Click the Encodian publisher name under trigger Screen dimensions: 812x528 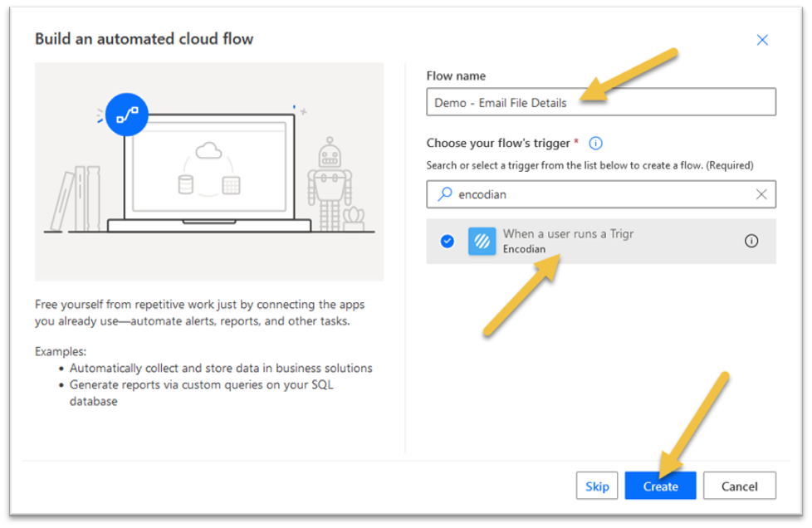(x=524, y=249)
